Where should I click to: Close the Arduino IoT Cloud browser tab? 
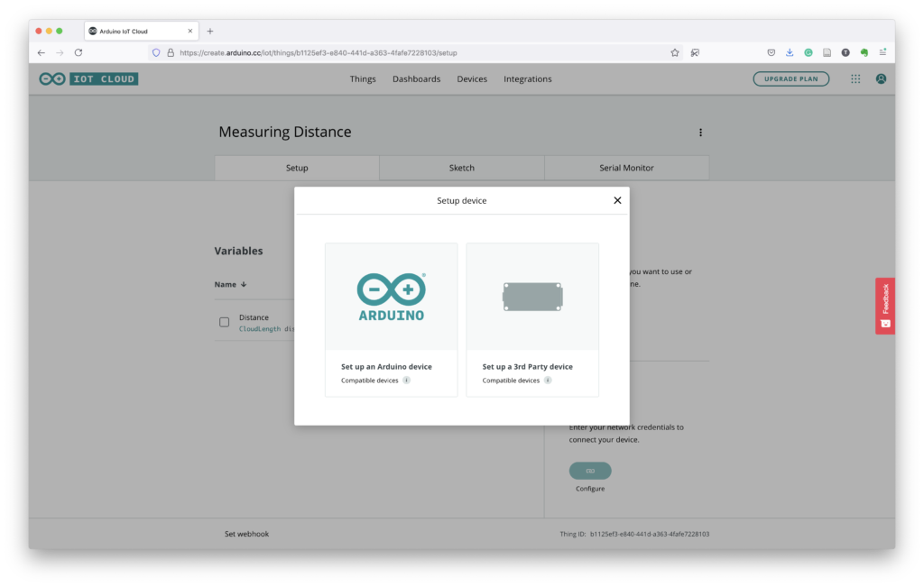click(x=189, y=32)
